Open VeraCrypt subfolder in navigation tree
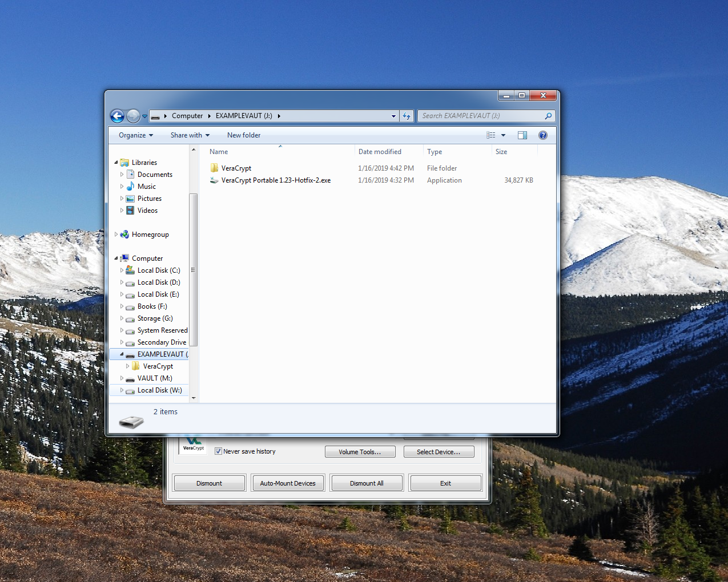Screen dimensions: 728x582 pos(158,366)
